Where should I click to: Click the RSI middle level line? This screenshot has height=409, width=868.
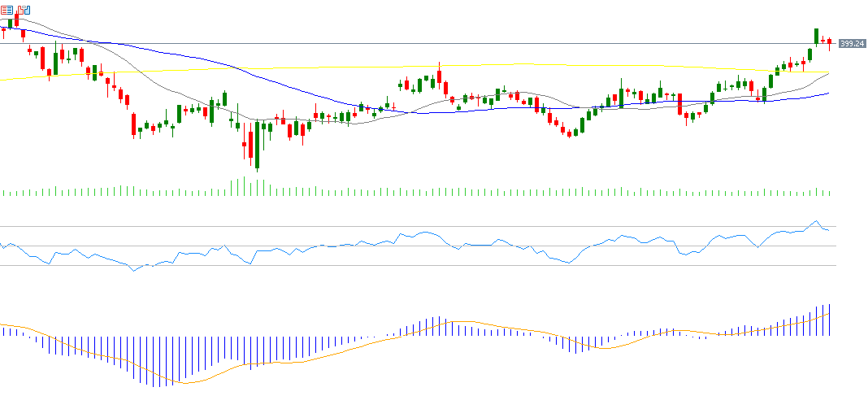click(488, 246)
